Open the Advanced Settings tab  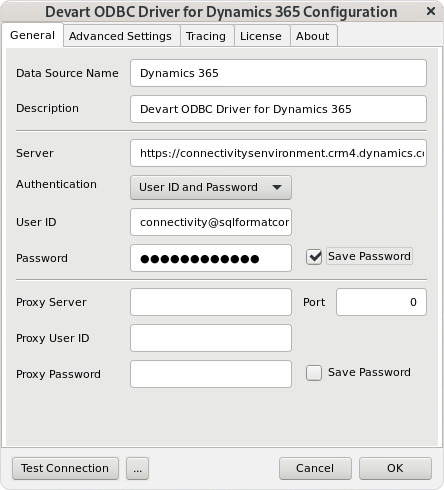(120, 36)
